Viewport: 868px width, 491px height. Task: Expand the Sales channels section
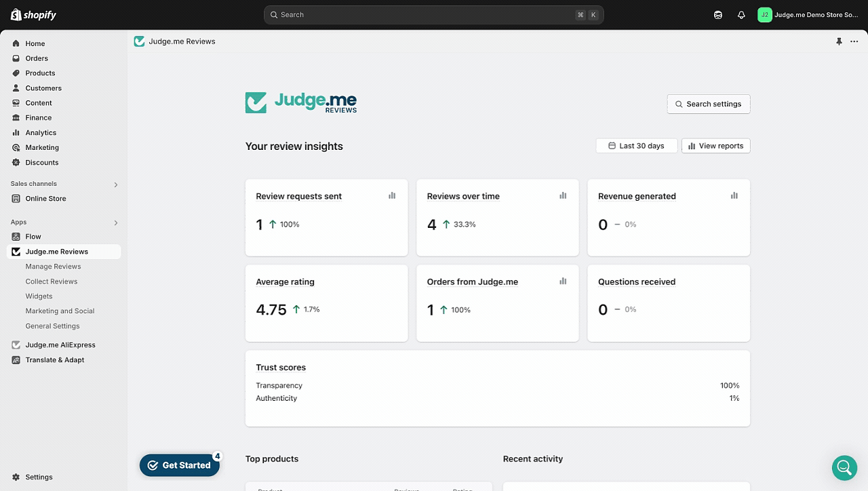coord(115,184)
